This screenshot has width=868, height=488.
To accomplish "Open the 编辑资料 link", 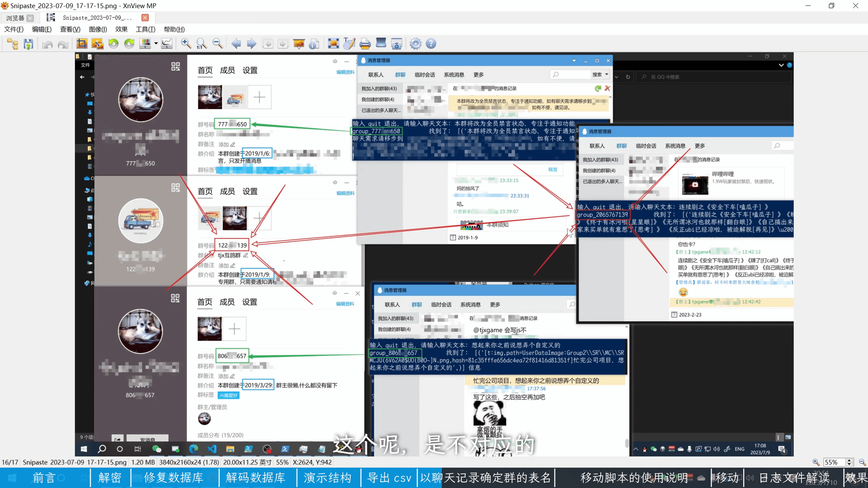I will pyautogui.click(x=345, y=72).
